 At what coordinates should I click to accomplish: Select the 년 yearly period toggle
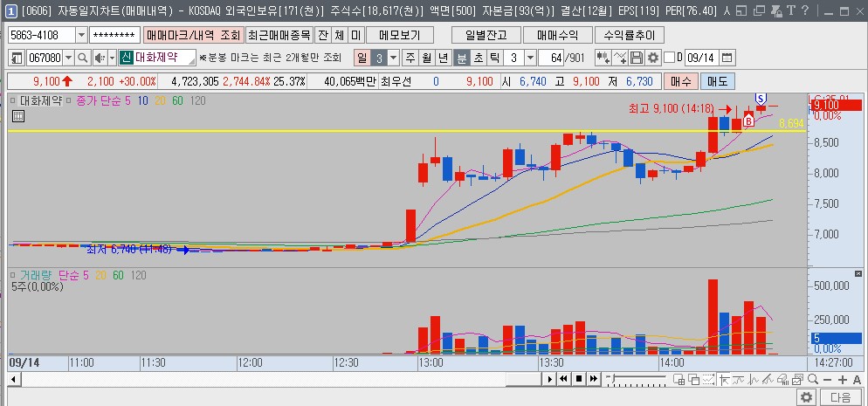point(444,58)
